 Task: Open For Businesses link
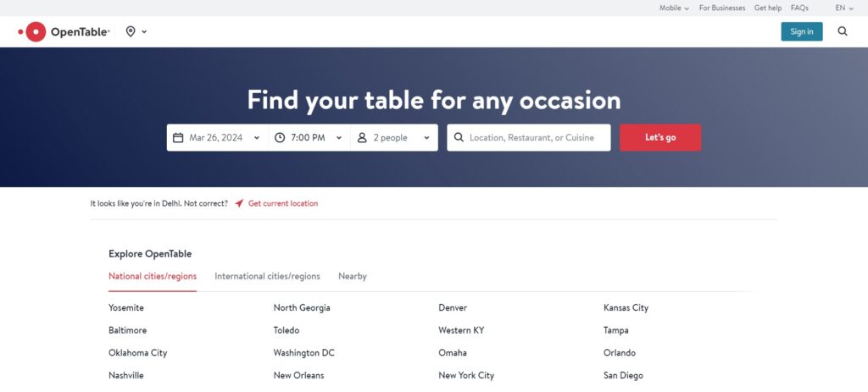722,8
